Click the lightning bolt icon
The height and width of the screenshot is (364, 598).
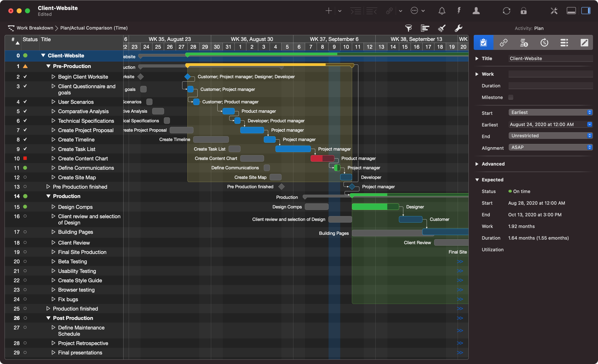pyautogui.click(x=459, y=11)
